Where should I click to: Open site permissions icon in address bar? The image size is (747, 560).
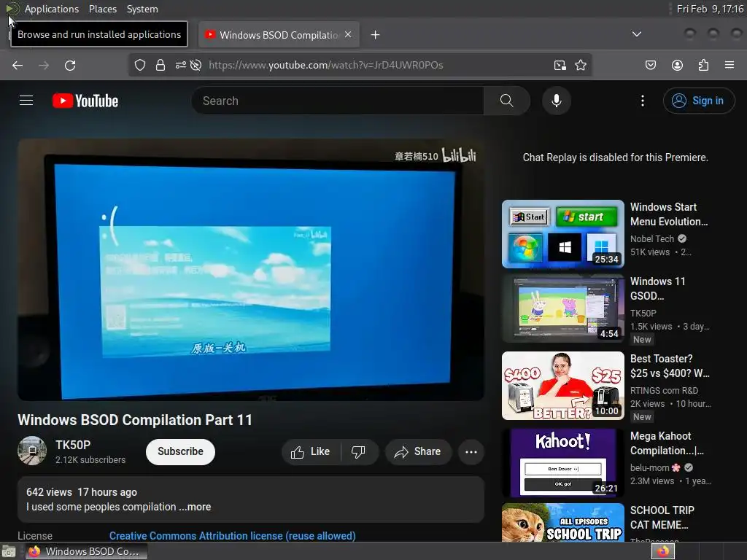point(181,65)
